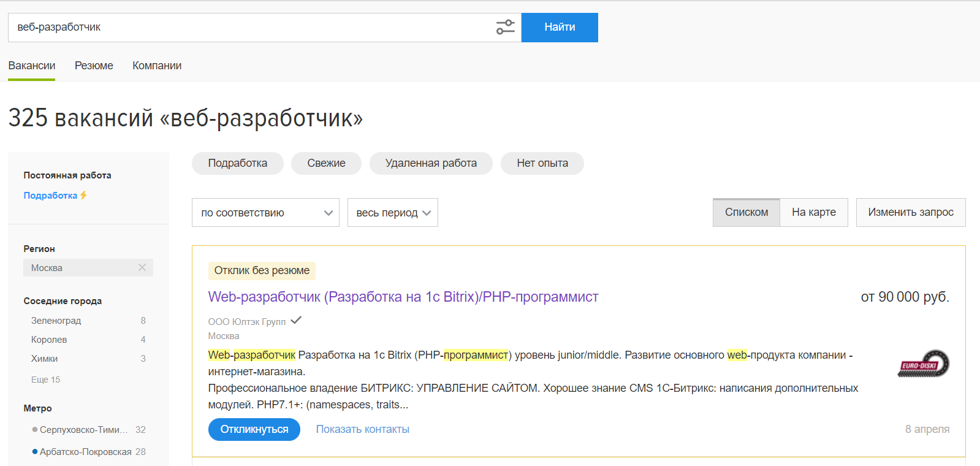Switch to На карте view
Viewport: 980px width, 466px height.
(814, 212)
